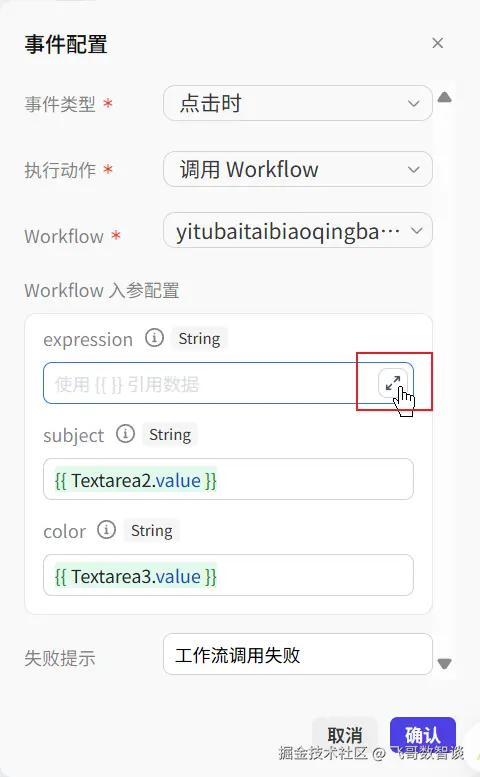Click the scroll down arrow near 失败提示

click(x=444, y=664)
